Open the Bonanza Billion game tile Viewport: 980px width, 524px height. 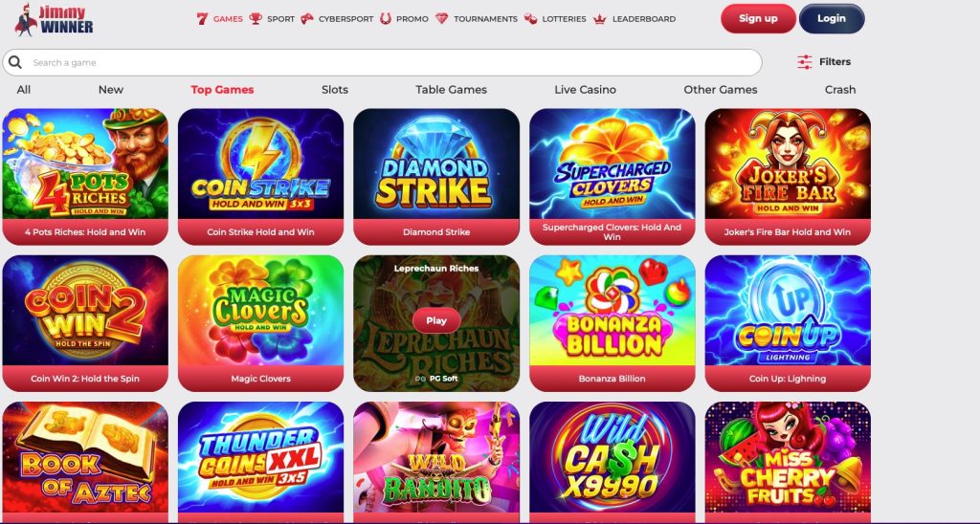click(x=612, y=323)
